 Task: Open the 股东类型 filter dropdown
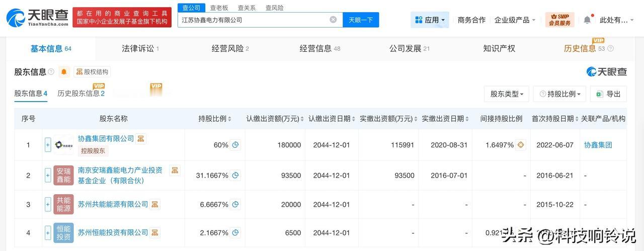tap(507, 94)
